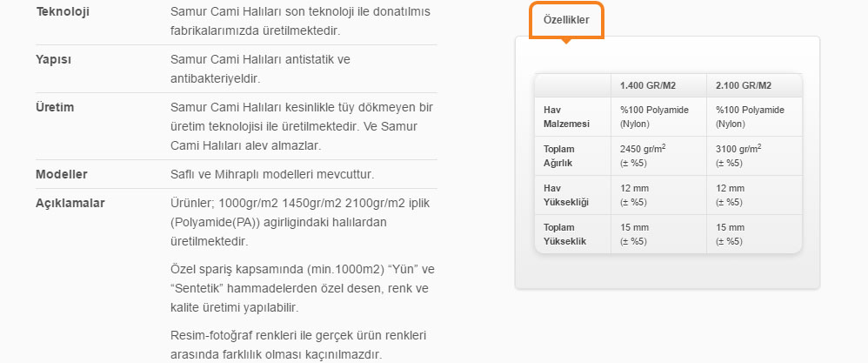Click the empty top-left table header cell

tap(573, 85)
